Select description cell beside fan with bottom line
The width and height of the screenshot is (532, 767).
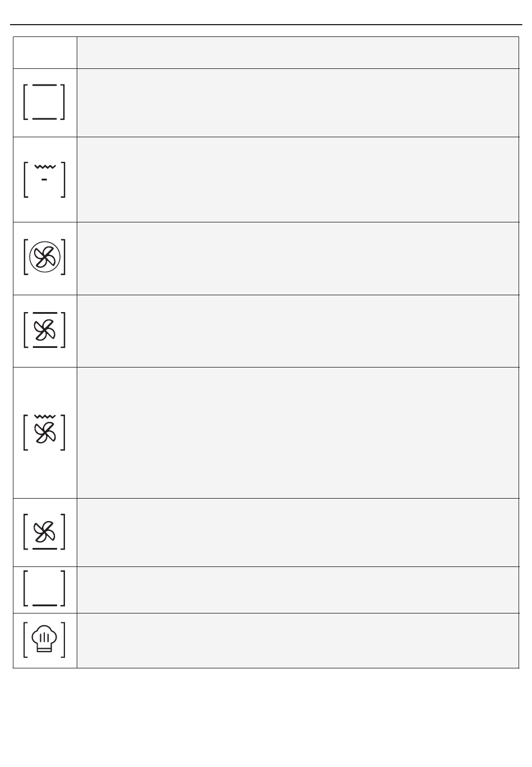pyautogui.click(x=298, y=532)
